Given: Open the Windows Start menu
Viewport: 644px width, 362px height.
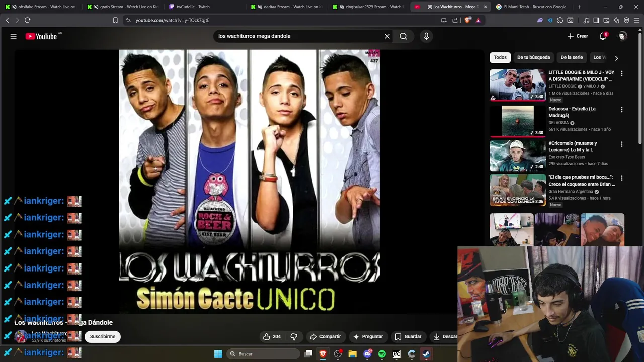Looking at the screenshot, I should (x=218, y=354).
